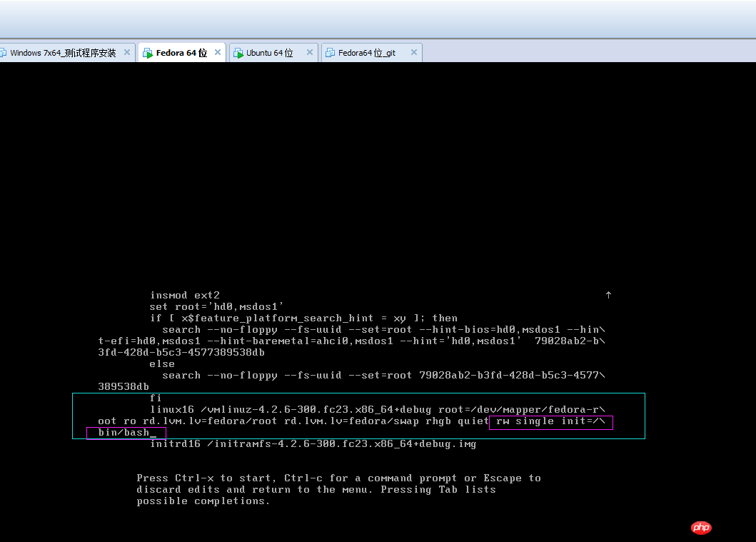Screen dimensions: 756x542
Task: Select the Fedora 64 位 tab
Action: (182, 53)
